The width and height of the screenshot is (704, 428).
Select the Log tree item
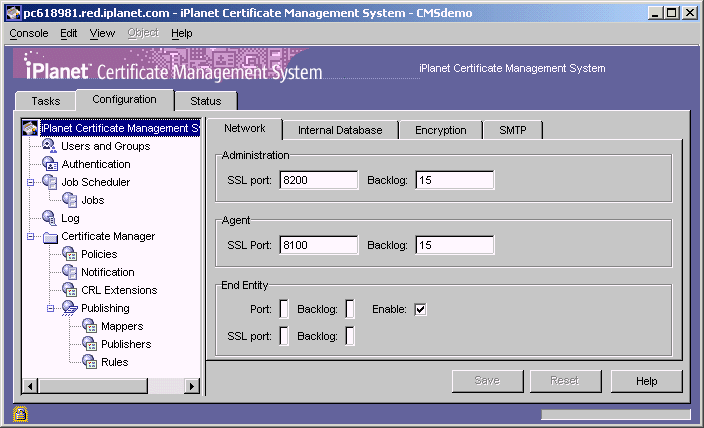coord(70,218)
